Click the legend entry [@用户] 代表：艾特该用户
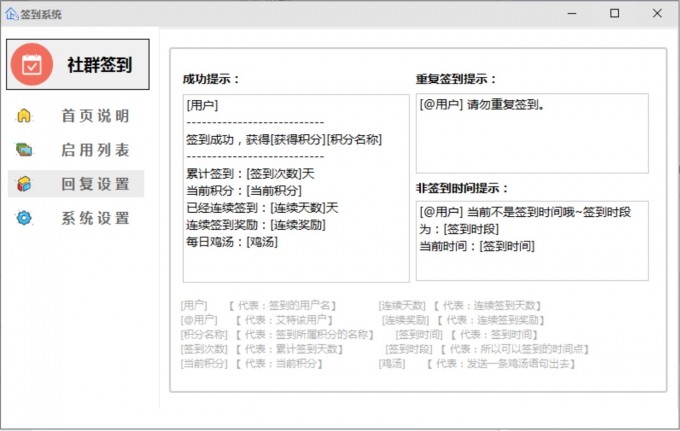680x431 pixels. [257, 320]
